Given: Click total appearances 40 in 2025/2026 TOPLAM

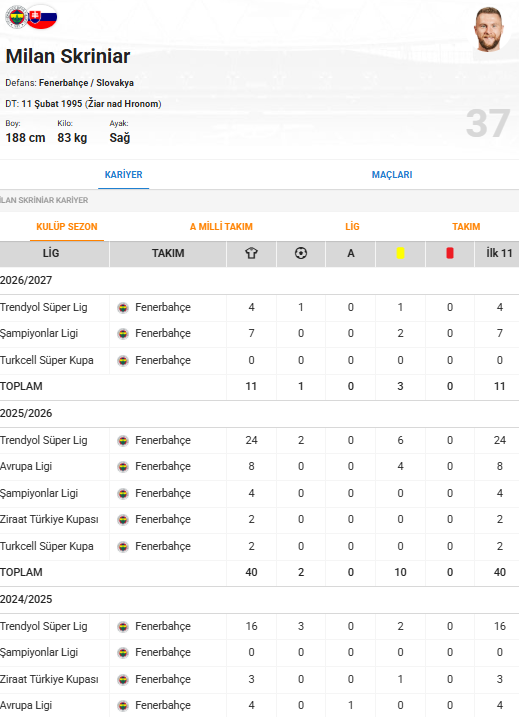Looking at the screenshot, I should click(251, 573).
